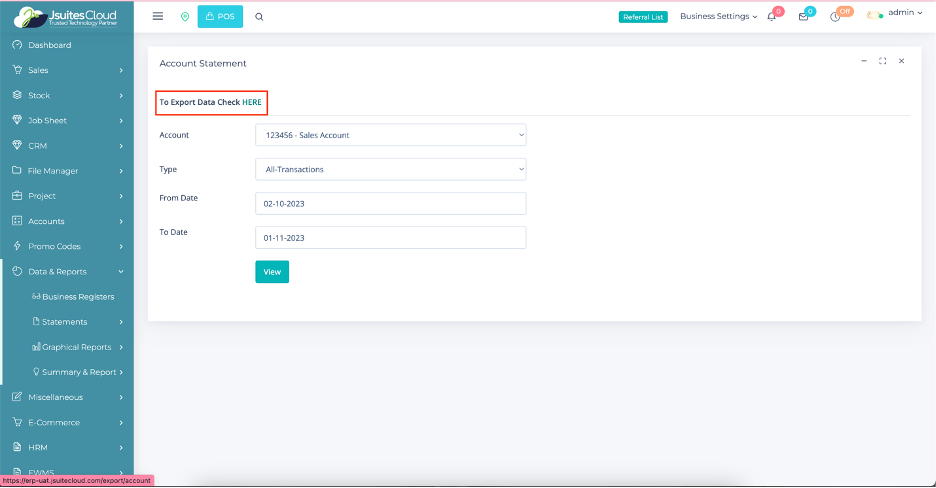Open the mail envelope icon
Image resolution: width=936 pixels, height=488 pixels.
(803, 17)
